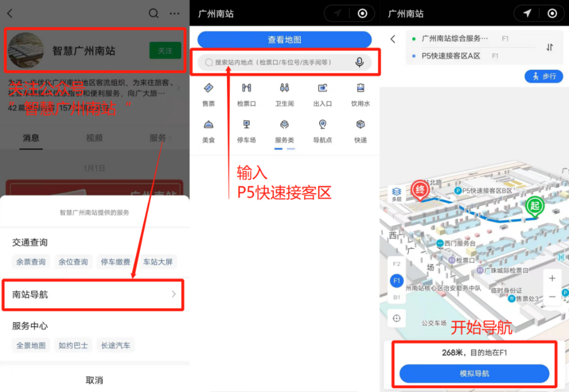
Task: Open the three-dots more menu
Action: [x=174, y=14]
